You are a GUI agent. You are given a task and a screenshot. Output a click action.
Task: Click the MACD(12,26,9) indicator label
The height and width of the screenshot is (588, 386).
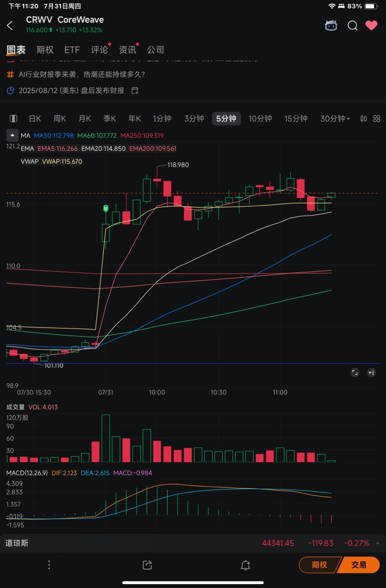[x=27, y=473]
